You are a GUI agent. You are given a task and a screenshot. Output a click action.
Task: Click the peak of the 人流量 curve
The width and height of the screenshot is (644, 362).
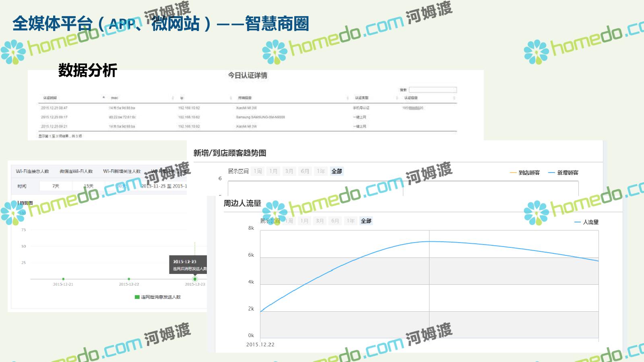429,241
